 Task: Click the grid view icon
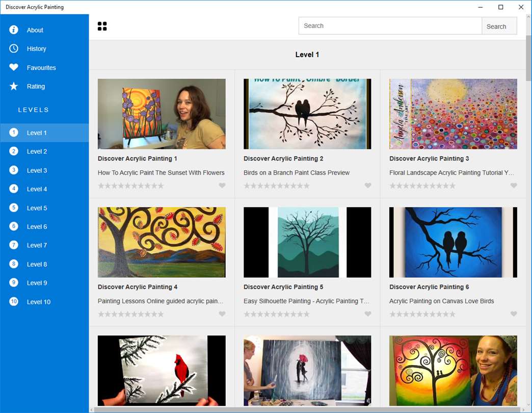pos(102,26)
